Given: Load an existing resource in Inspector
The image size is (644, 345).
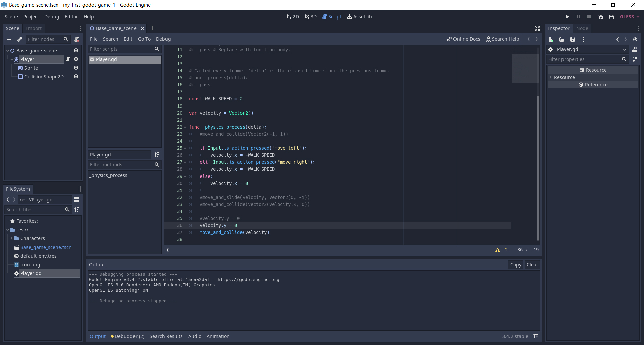Looking at the screenshot, I should pos(562,39).
